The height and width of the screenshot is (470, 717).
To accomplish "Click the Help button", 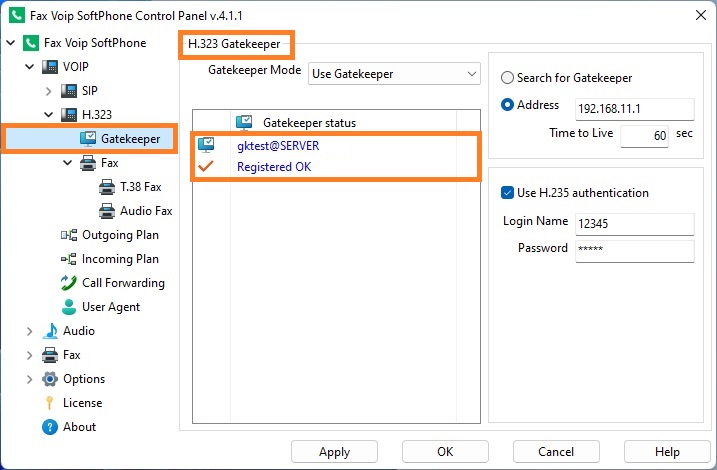I will click(x=667, y=452).
